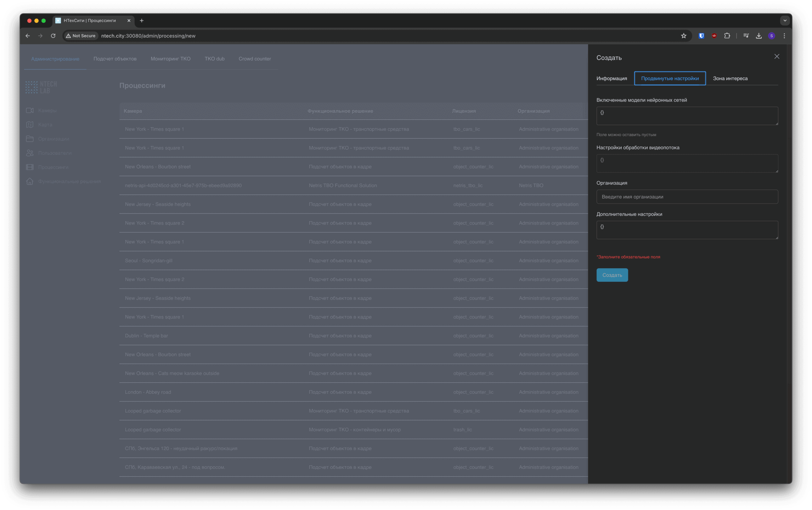Click the Functional solutions home icon
812x510 pixels.
[30, 181]
